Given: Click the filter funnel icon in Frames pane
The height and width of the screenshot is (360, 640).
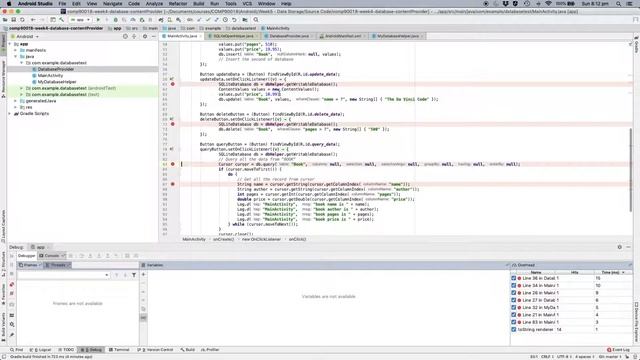Looking at the screenshot, I should pyautogui.click(x=134, y=275).
